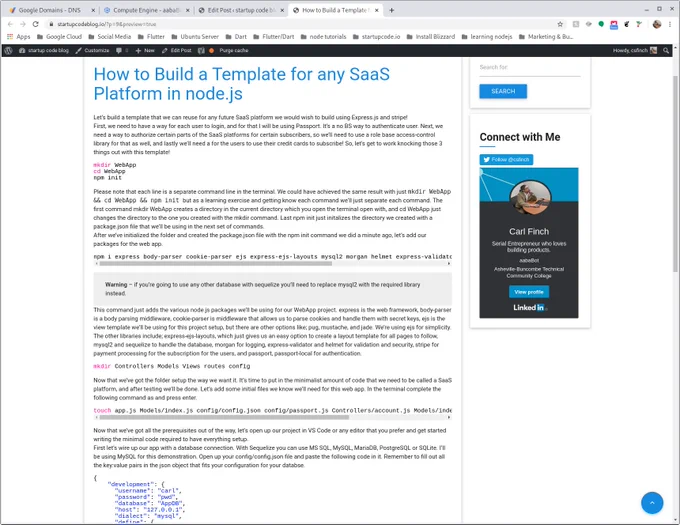Close the Google Domains tab
The width and height of the screenshot is (680, 525).
pos(93,10)
